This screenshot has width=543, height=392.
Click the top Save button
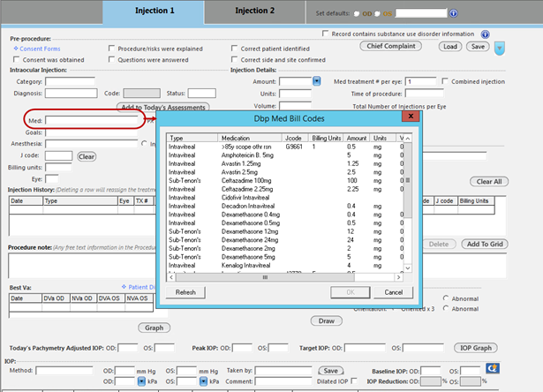pyautogui.click(x=478, y=47)
